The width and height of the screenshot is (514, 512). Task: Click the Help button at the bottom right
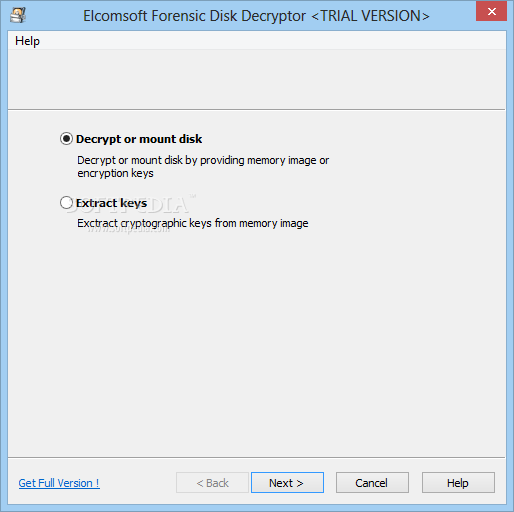tap(458, 482)
